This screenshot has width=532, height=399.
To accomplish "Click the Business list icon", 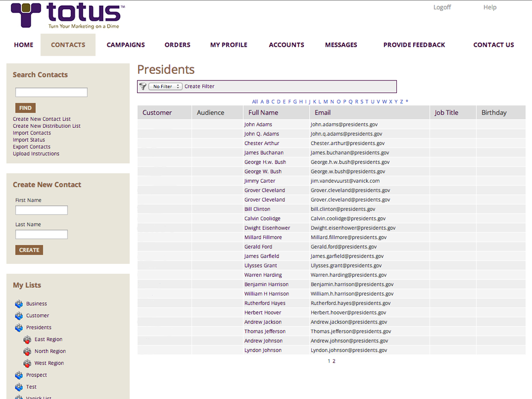I will click(x=19, y=304).
